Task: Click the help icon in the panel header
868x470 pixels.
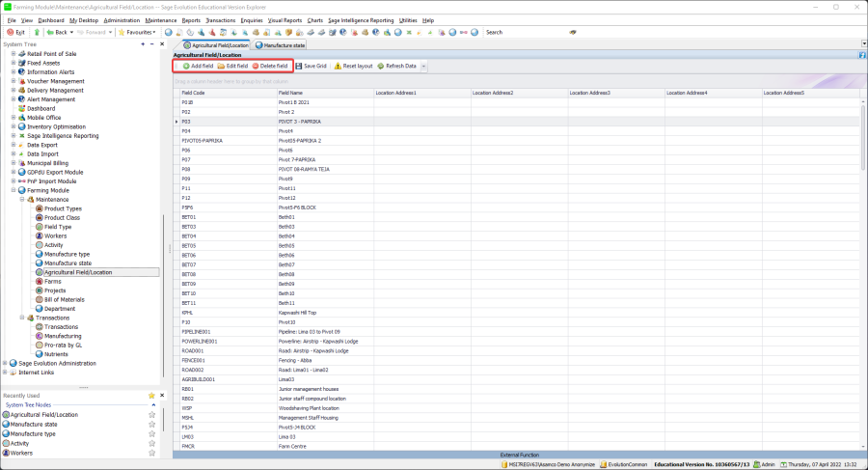Action: point(861,55)
